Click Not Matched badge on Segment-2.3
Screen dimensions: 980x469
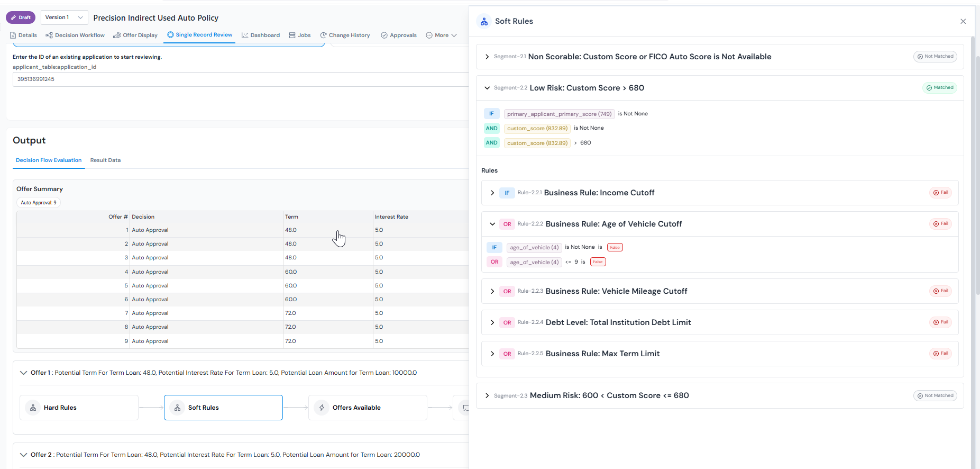click(x=935, y=395)
